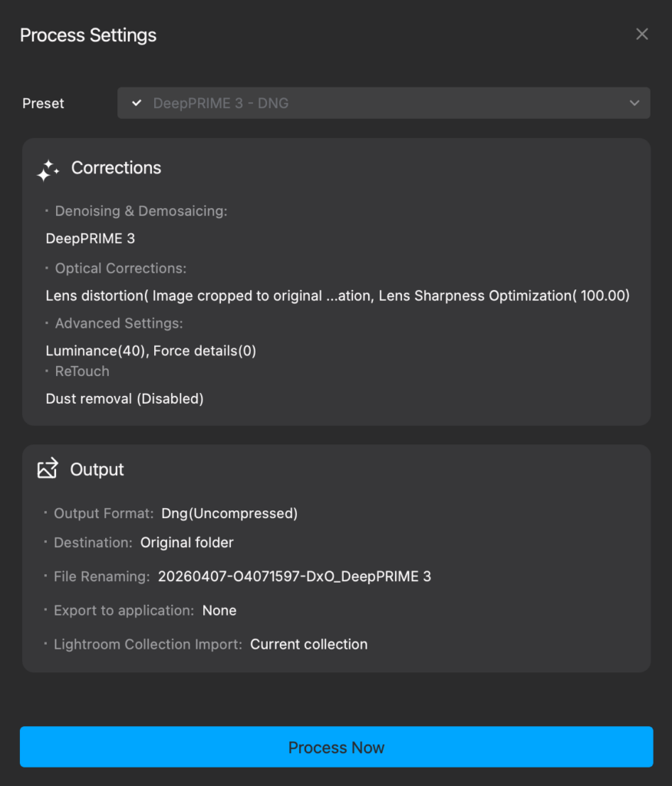672x786 pixels.
Task: Click the Current collection value
Action: [x=308, y=645]
